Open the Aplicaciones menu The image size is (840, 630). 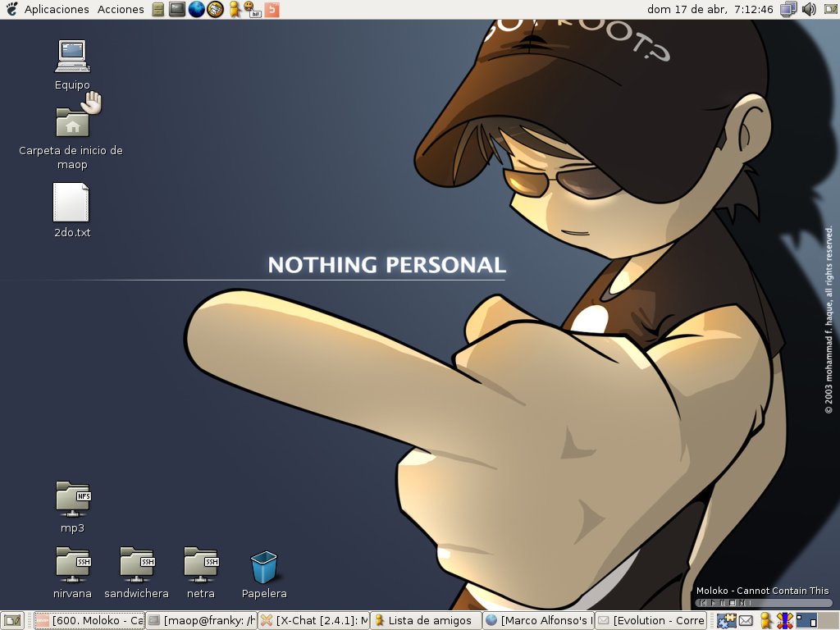click(57, 9)
